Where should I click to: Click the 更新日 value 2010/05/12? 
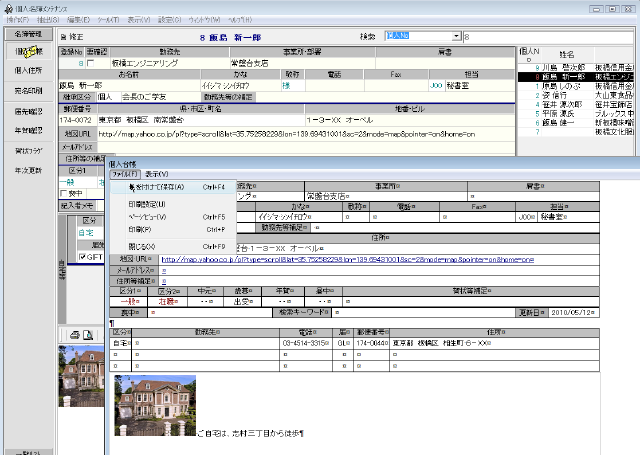tap(573, 313)
